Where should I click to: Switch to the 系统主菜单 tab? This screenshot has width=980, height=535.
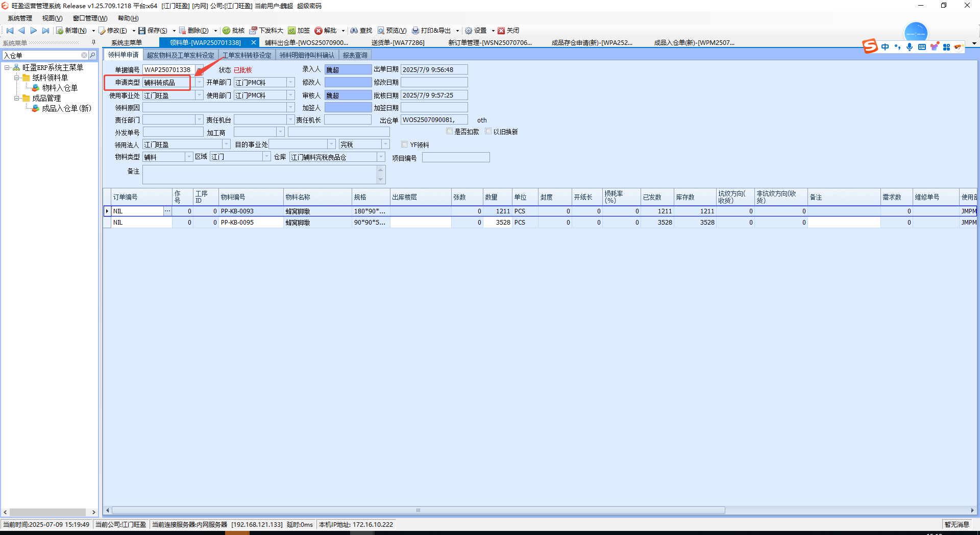(x=127, y=43)
